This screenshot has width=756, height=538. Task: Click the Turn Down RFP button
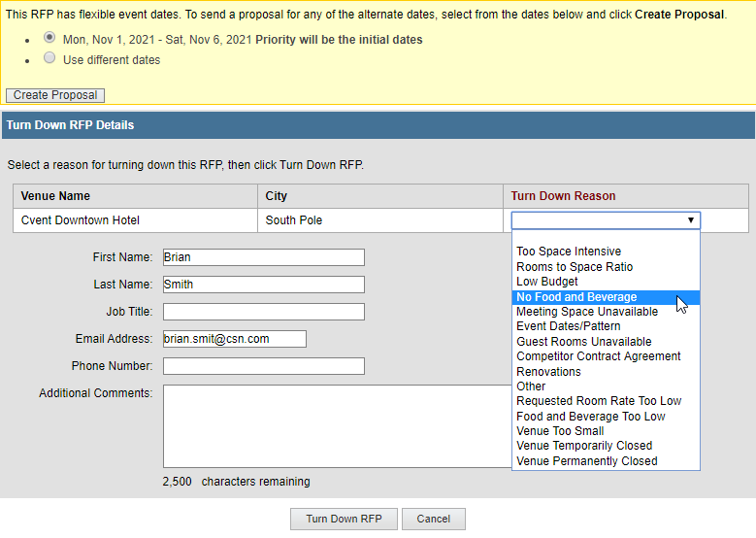(344, 519)
